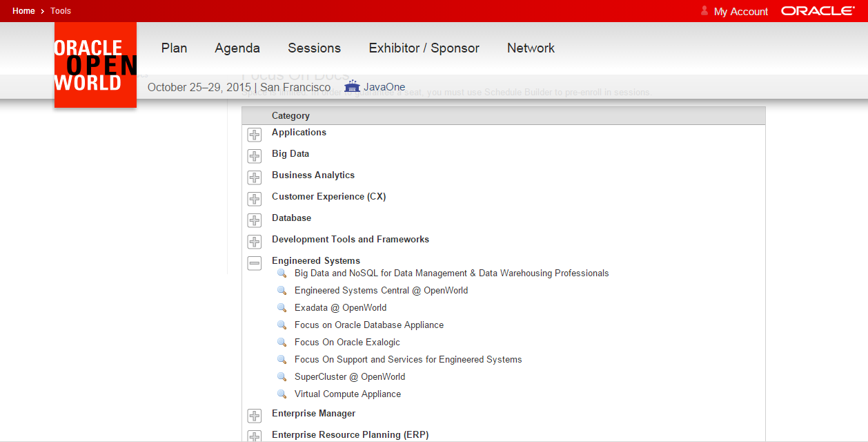This screenshot has height=442, width=868.
Task: Click magnifier icon beside Exadata @ OpenWorld
Action: pyautogui.click(x=282, y=308)
